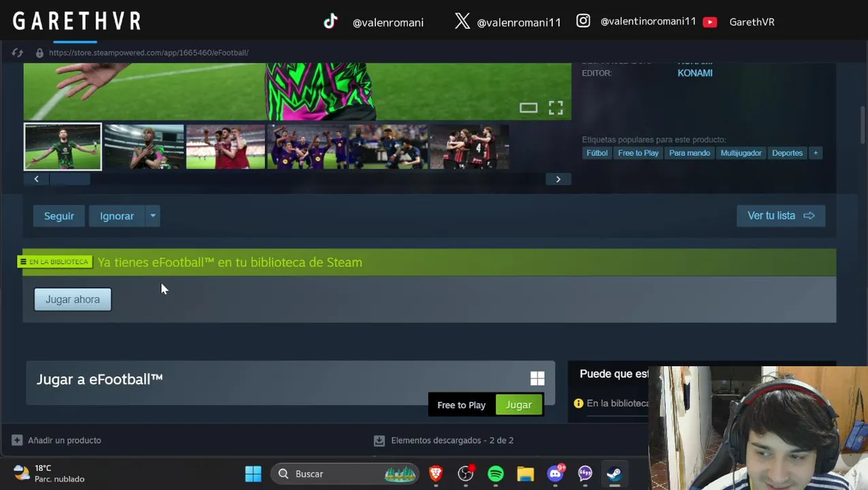Click the Jugar ahora button
The width and height of the screenshot is (868, 490).
click(x=73, y=299)
